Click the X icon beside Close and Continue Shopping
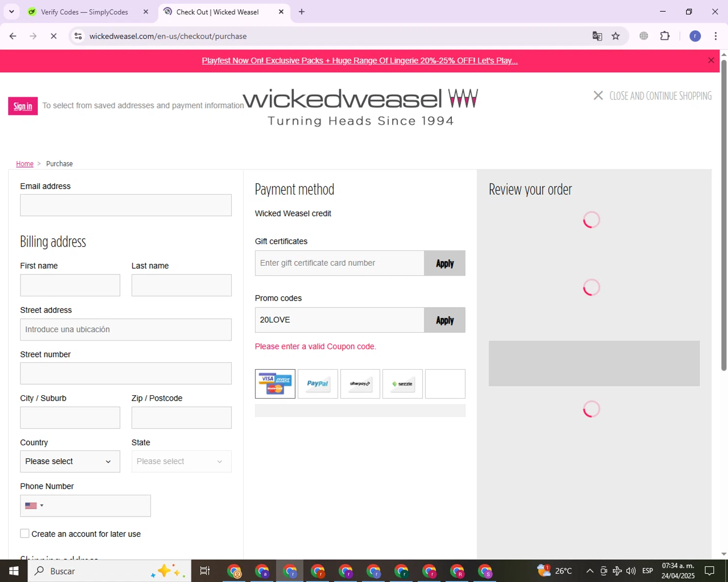728x582 pixels. click(x=598, y=96)
